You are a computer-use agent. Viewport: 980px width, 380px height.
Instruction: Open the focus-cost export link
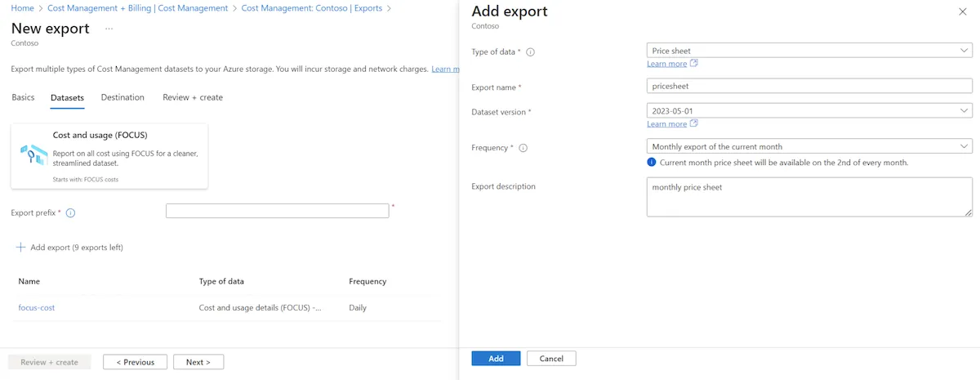click(x=37, y=308)
